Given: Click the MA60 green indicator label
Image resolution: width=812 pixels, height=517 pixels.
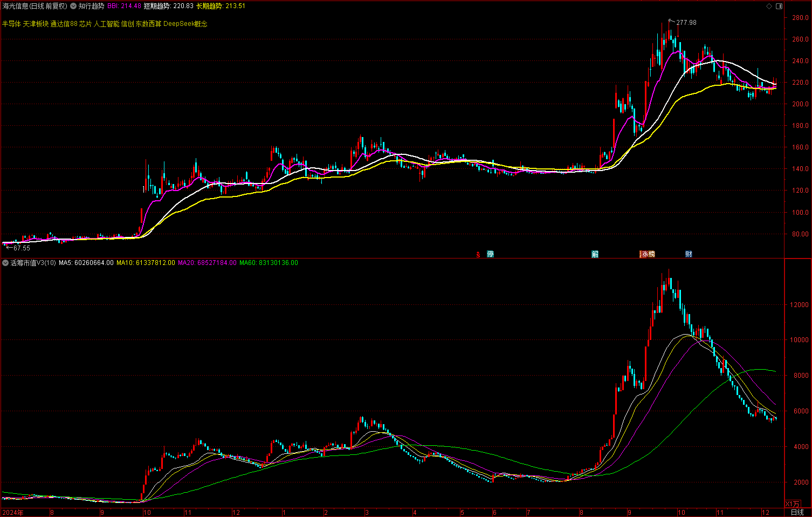Looking at the screenshot, I should 269,263.
